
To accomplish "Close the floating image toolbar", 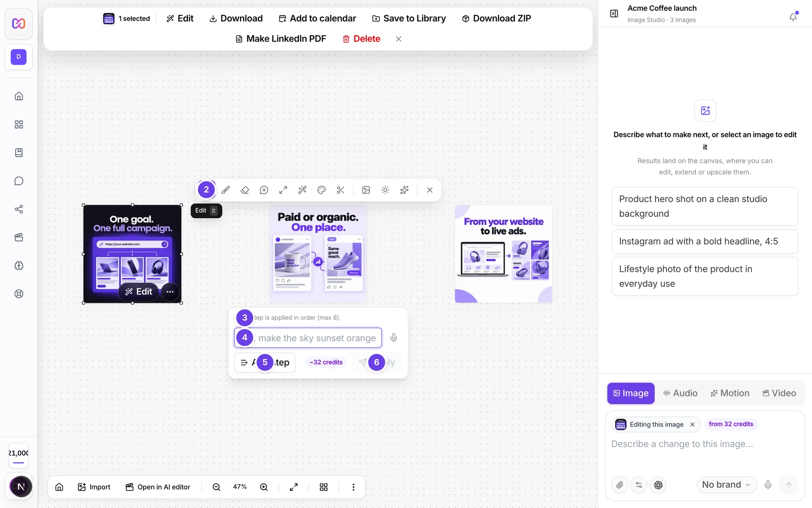I will click(x=430, y=190).
